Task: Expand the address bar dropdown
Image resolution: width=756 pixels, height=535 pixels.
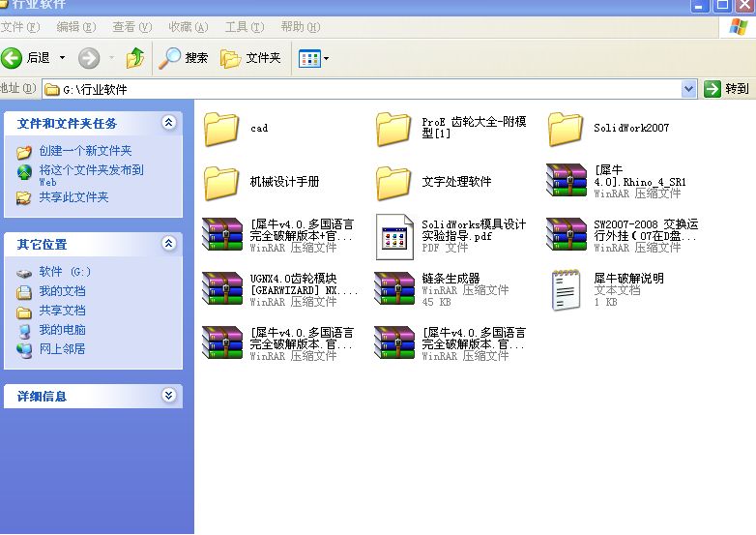Action: point(689,89)
